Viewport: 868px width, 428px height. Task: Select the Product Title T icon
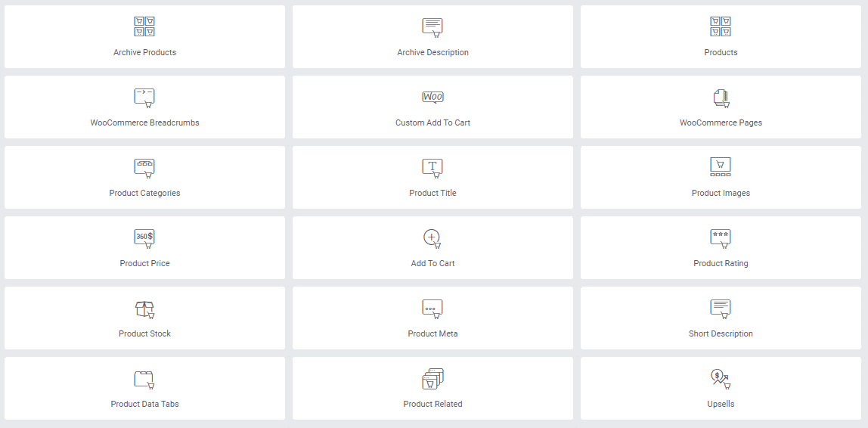tap(432, 168)
